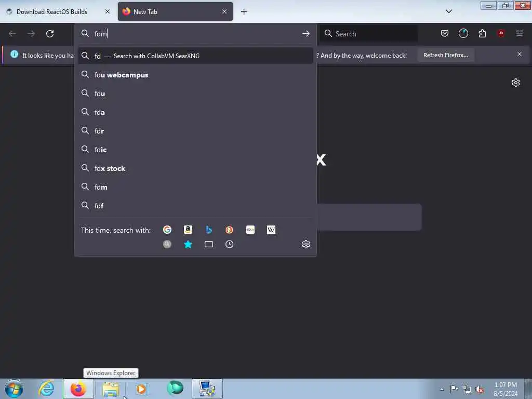This screenshot has width=532, height=399.
Task: Close the Download ReactOS Builds tab
Action: click(x=108, y=11)
